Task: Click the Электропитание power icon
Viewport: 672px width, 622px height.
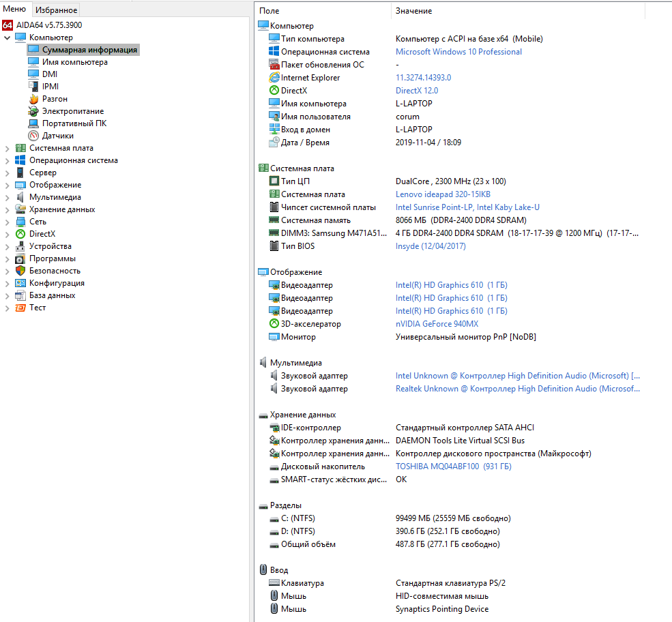Action: [x=33, y=111]
